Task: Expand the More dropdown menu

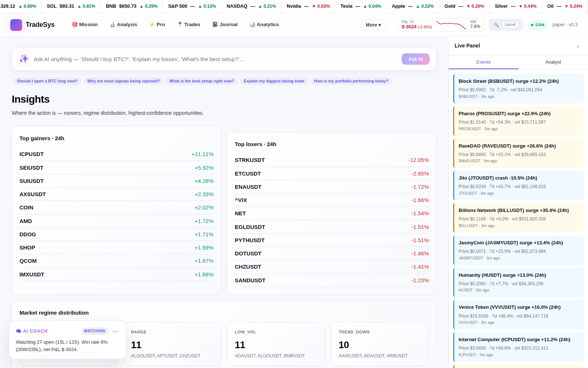Action: point(373,25)
